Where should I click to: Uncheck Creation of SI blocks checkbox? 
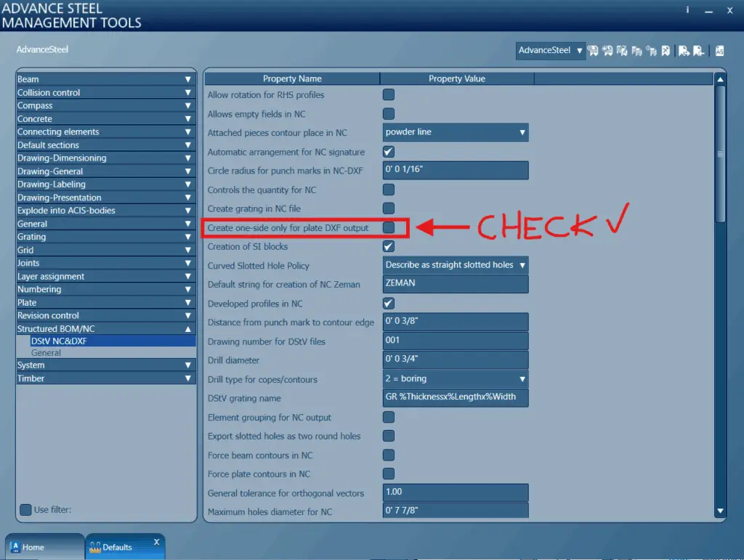389,246
